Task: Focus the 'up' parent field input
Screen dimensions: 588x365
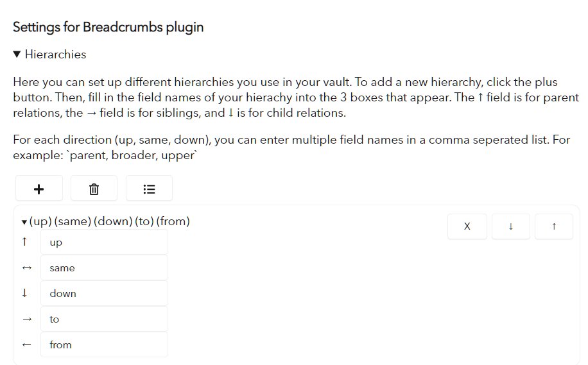Action: tap(104, 242)
